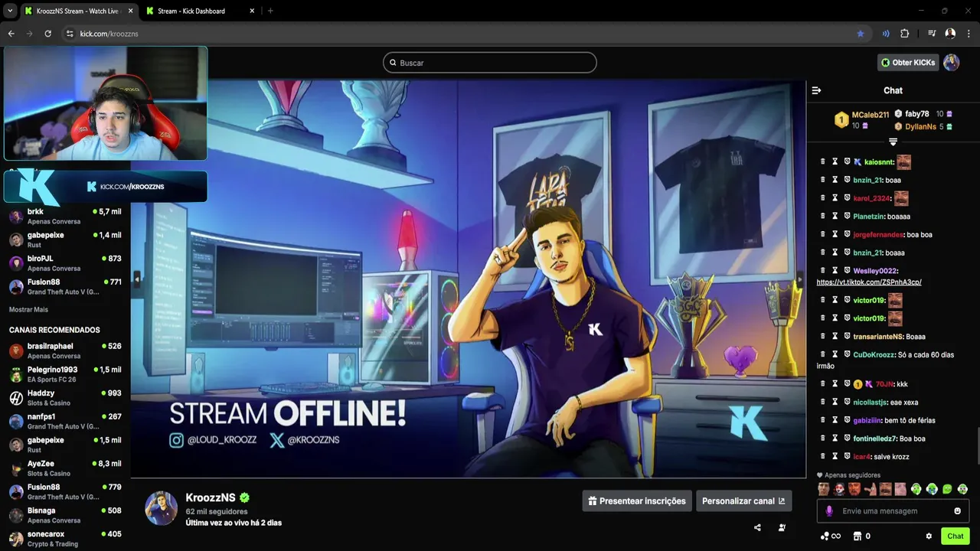The height and width of the screenshot is (551, 980).
Task: Open the channel points infinity balance
Action: click(831, 536)
